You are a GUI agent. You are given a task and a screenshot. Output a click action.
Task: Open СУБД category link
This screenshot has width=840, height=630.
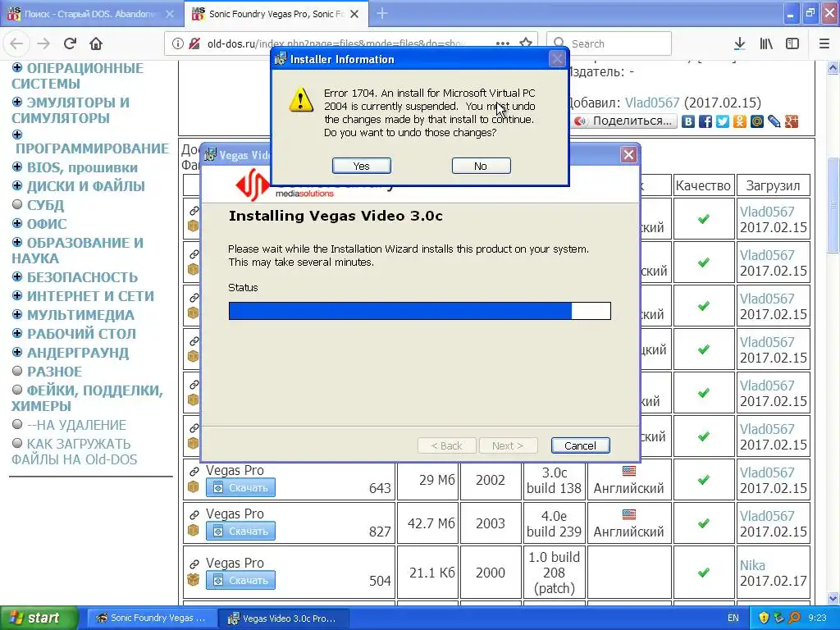(46, 205)
